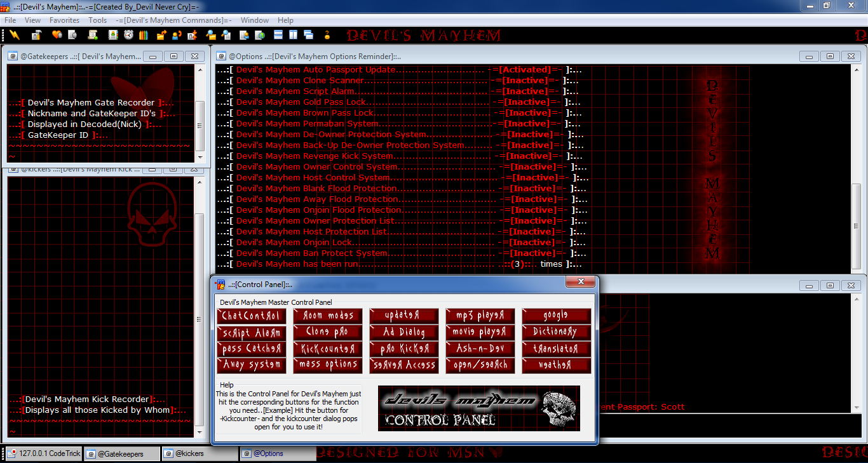
Task: Open the Script Alarm button
Action: 252,332
